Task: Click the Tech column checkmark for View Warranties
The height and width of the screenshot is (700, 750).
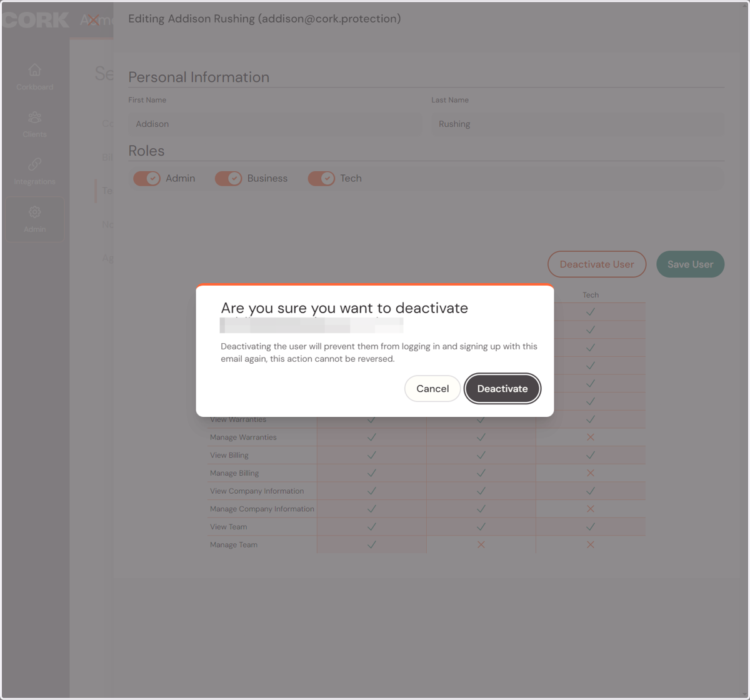Action: coord(591,419)
